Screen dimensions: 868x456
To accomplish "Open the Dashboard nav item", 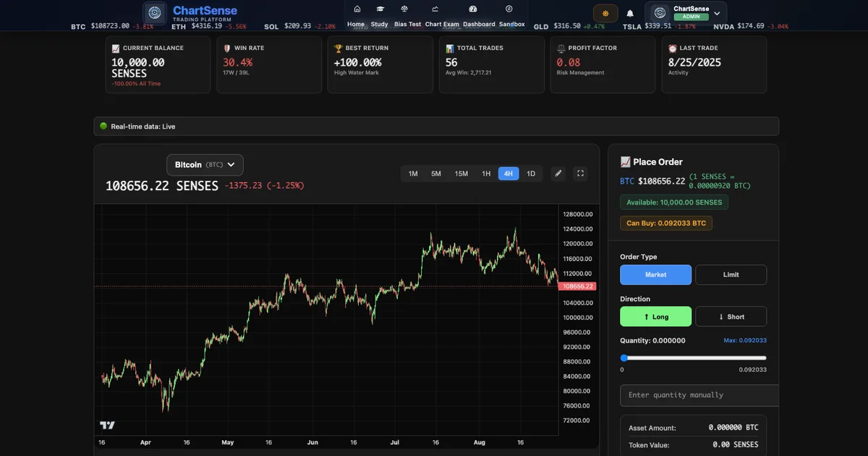I will pyautogui.click(x=479, y=24).
